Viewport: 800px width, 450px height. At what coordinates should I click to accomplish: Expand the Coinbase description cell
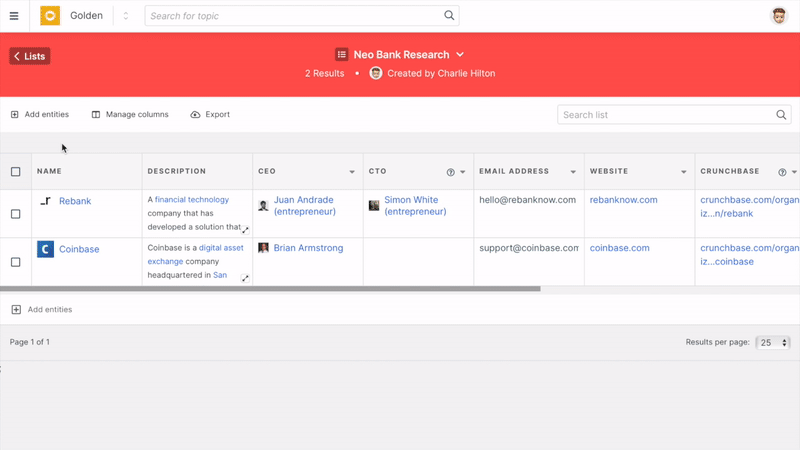tap(245, 278)
